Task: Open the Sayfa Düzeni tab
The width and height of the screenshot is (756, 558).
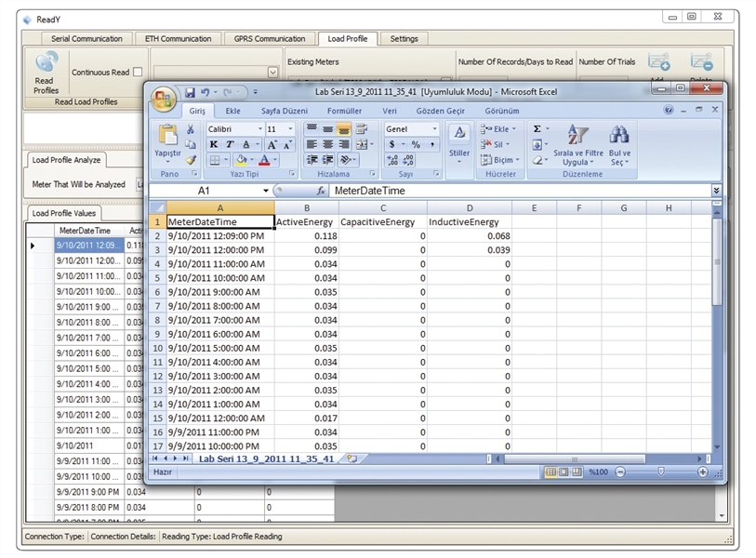Action: 285,111
